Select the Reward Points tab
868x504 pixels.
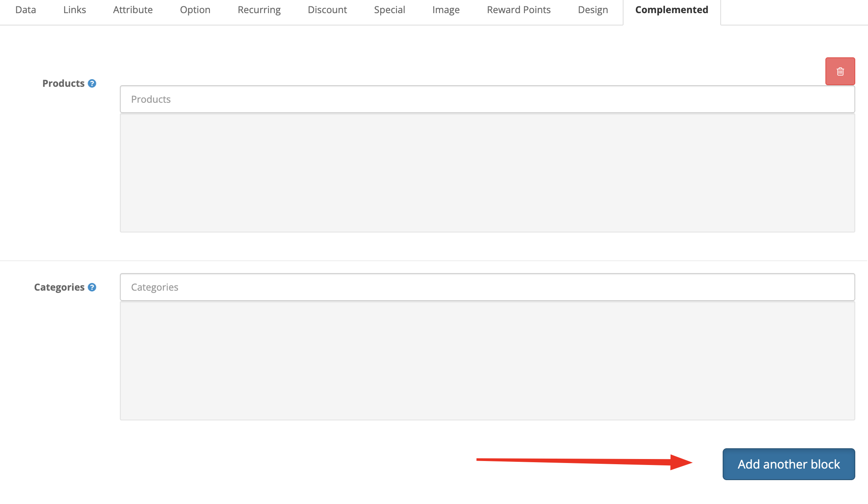pos(518,10)
